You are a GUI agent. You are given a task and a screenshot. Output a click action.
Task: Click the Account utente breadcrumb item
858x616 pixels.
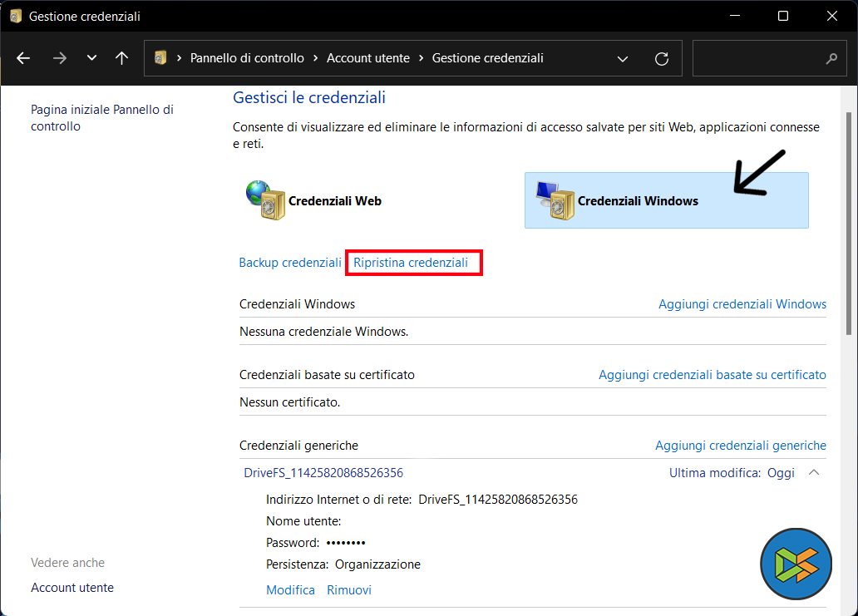367,58
